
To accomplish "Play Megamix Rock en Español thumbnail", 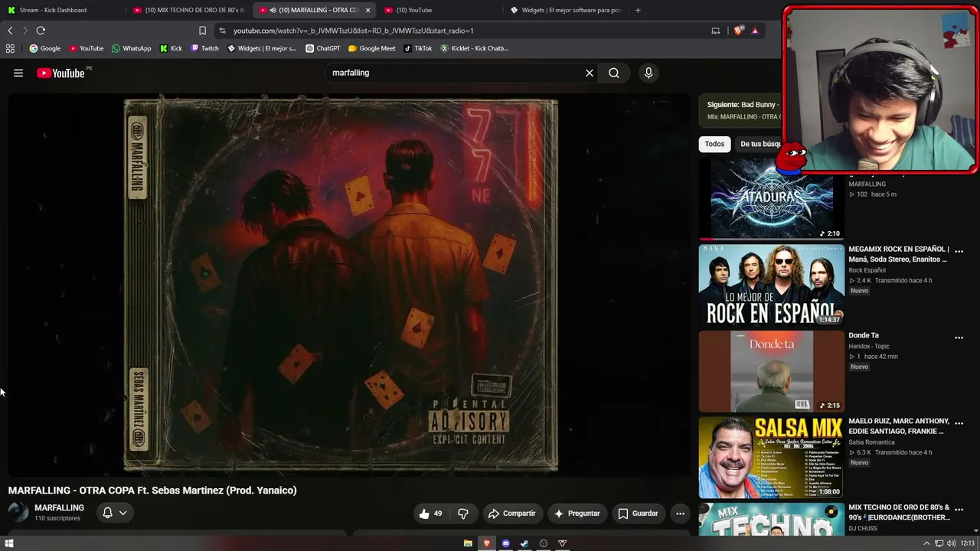I will 771,285.
